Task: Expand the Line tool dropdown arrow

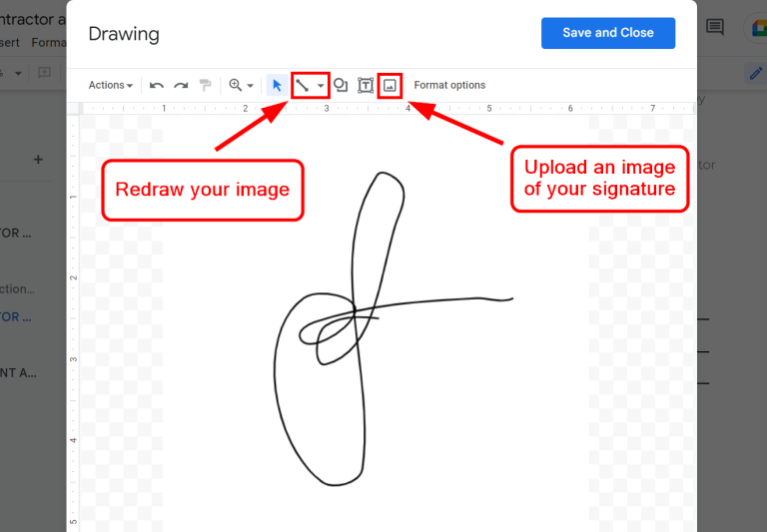Action: pyautogui.click(x=321, y=86)
